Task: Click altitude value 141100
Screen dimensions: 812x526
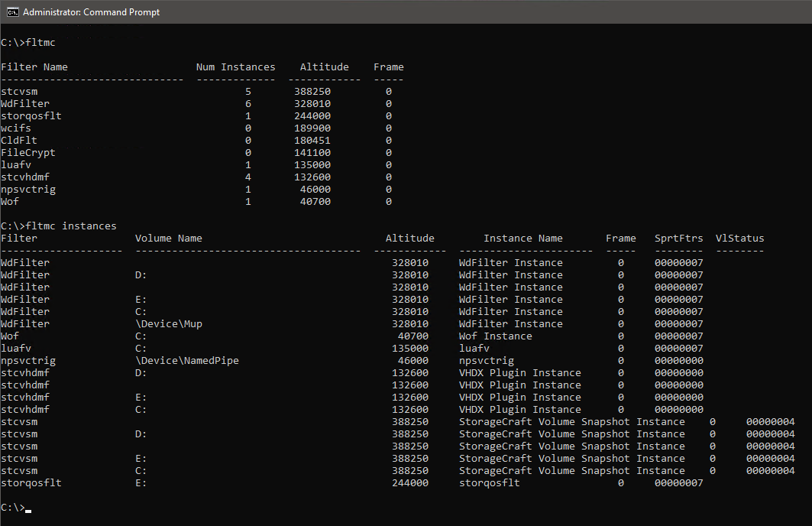Action: 312,153
